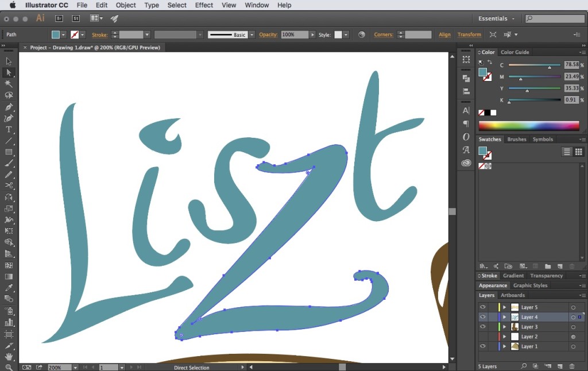Pick the Eyedropper tool

(9, 288)
